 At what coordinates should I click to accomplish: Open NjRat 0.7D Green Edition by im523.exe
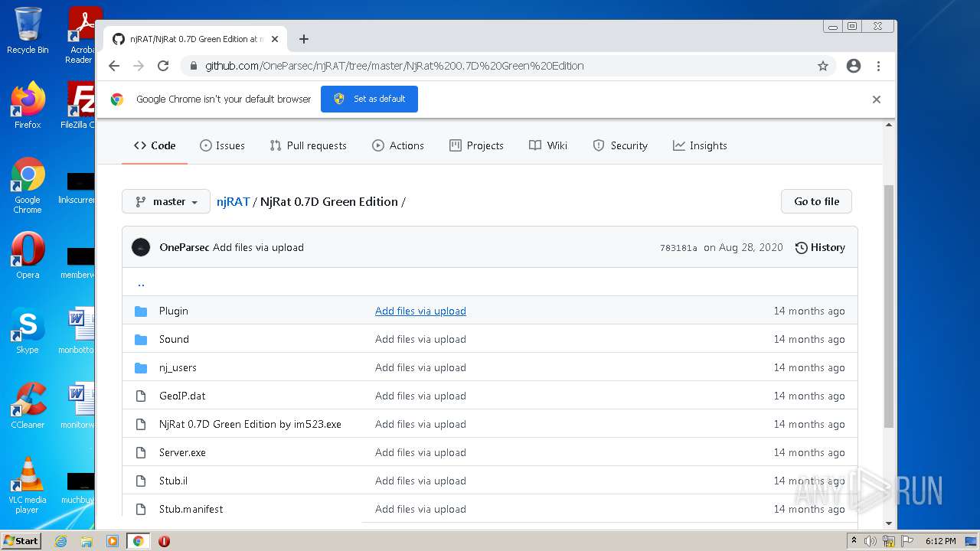pos(250,424)
